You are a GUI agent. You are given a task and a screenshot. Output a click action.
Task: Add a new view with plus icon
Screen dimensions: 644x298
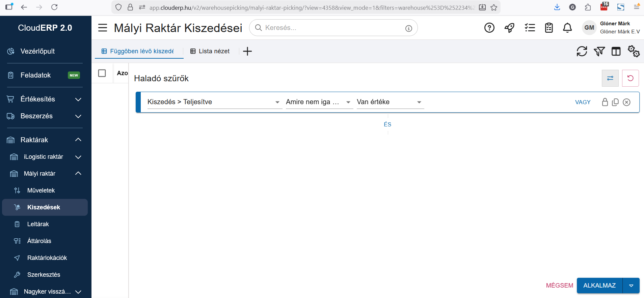point(247,51)
